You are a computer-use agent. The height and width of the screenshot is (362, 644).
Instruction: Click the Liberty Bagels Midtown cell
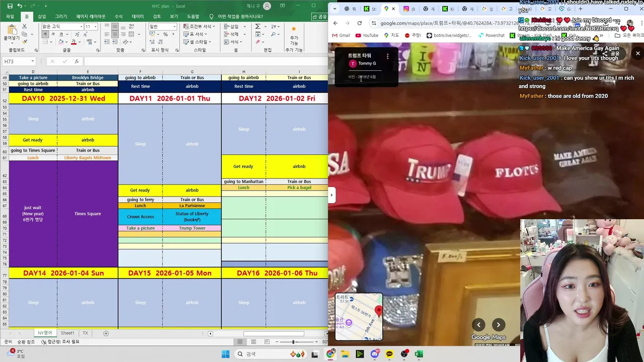tap(88, 158)
